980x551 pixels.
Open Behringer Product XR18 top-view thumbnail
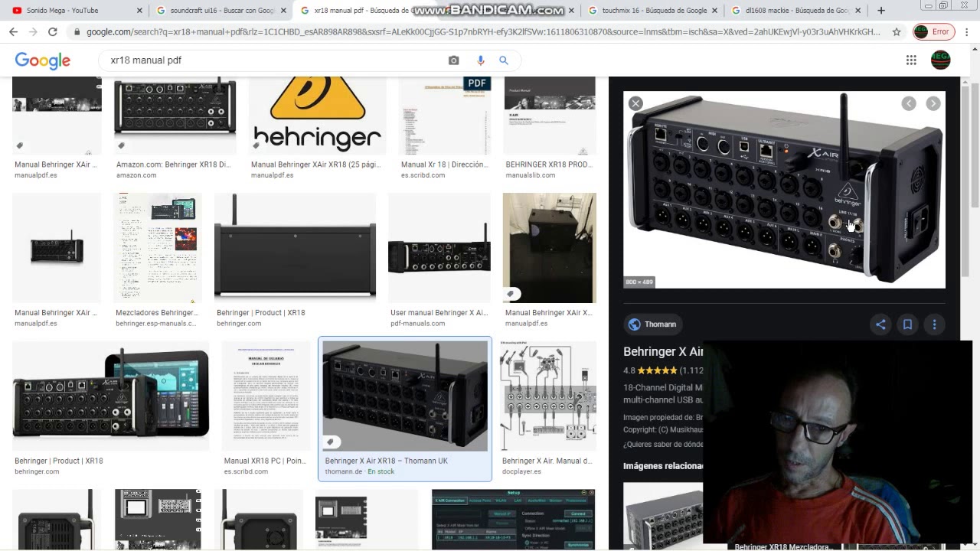[x=295, y=248]
